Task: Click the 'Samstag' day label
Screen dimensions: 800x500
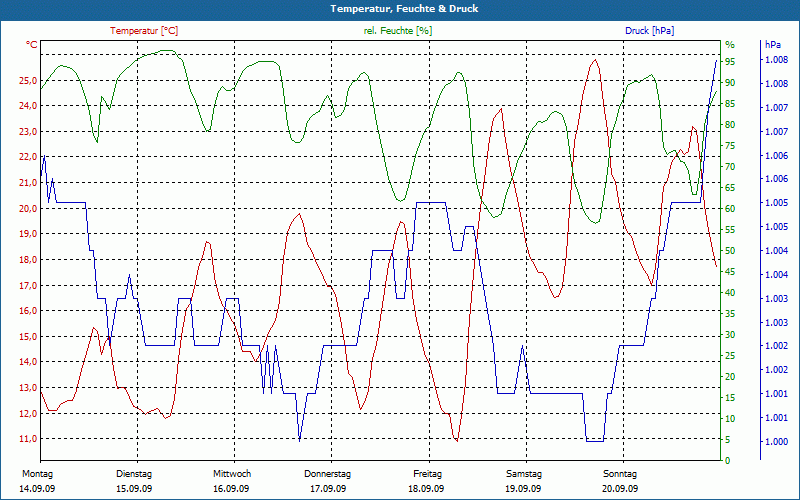Action: pos(524,474)
